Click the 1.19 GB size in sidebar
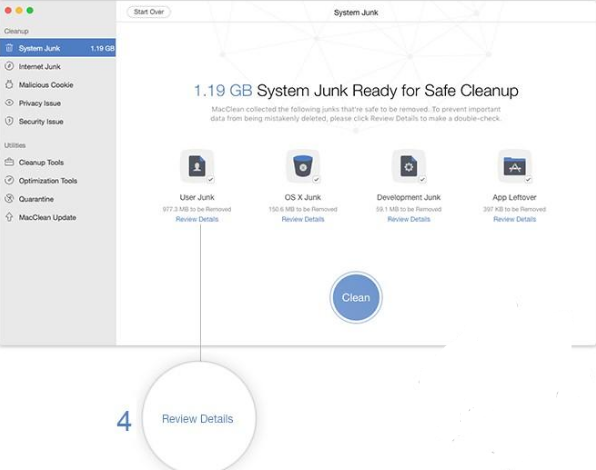Viewport: 596px width, 470px height. tap(102, 48)
